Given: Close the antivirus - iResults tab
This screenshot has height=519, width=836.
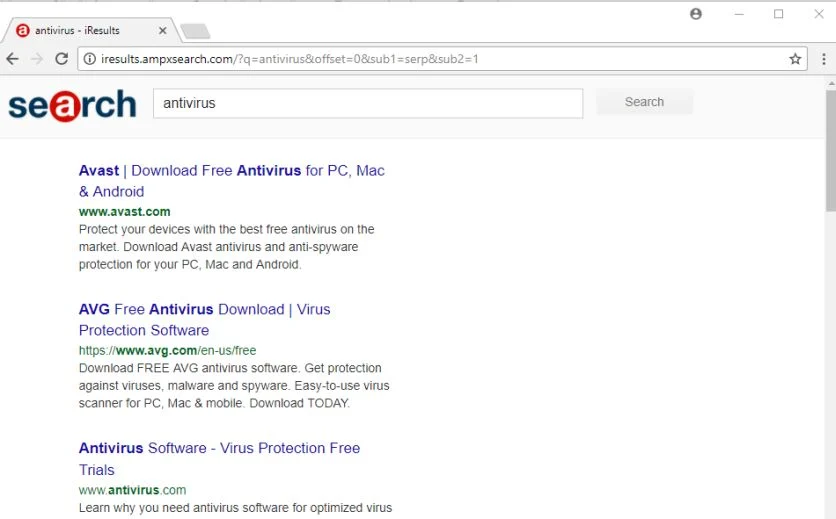Looking at the screenshot, I should click(163, 31).
